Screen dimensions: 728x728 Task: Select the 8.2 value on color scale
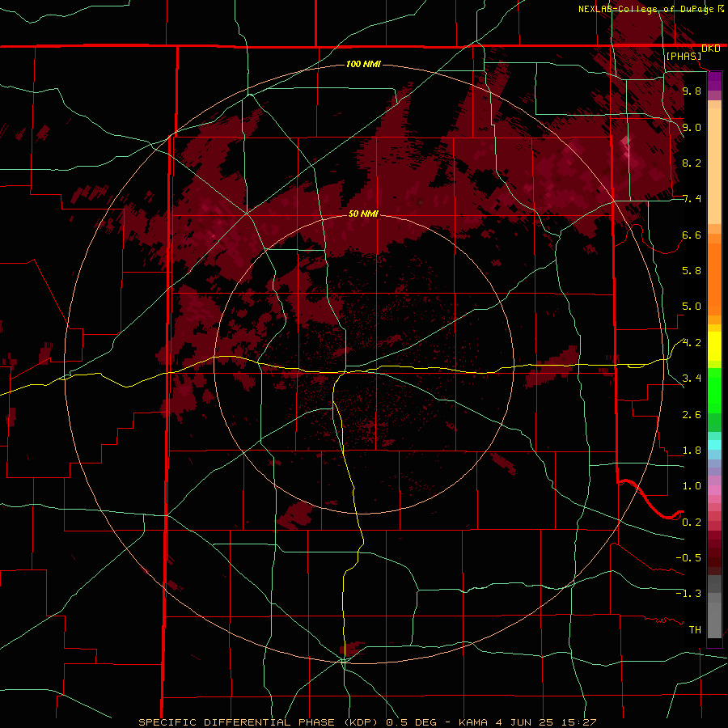pos(692,163)
